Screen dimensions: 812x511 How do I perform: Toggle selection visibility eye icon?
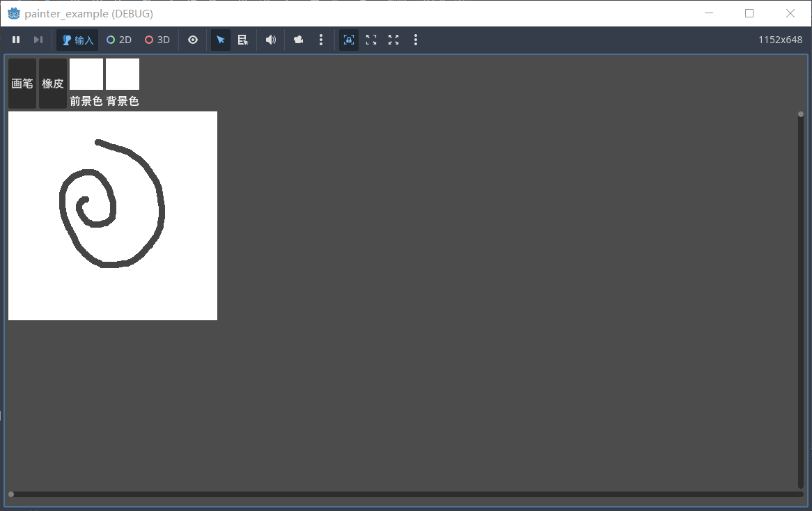(x=193, y=40)
